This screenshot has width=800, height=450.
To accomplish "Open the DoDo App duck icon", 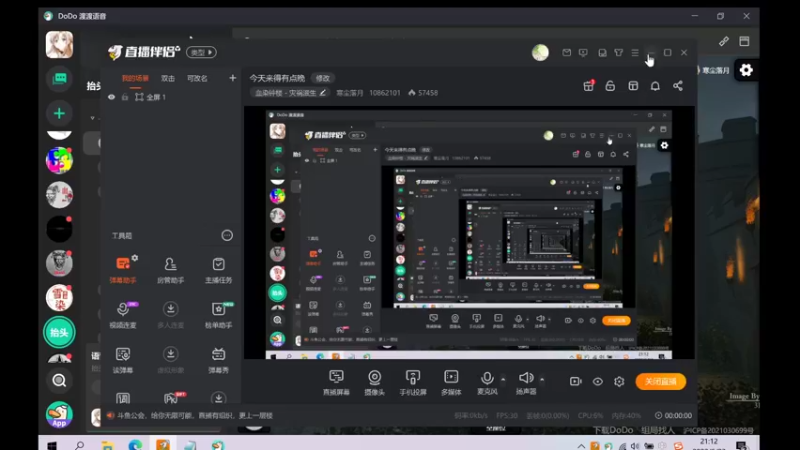I will [x=59, y=415].
